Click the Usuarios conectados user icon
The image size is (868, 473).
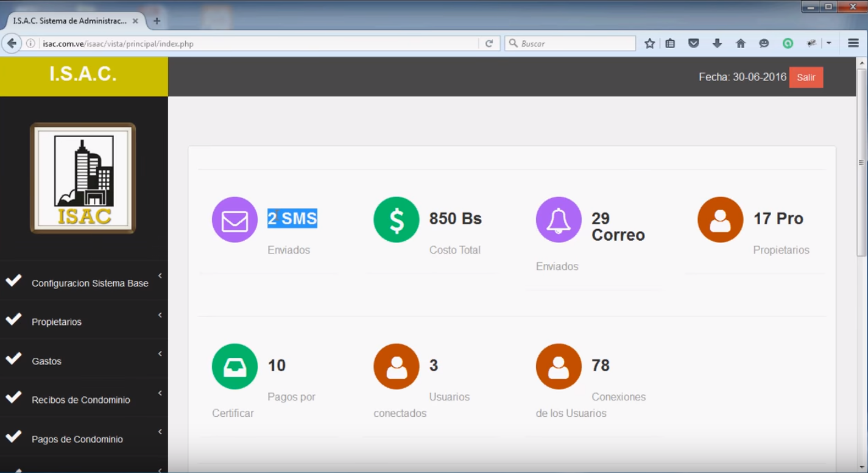(397, 366)
